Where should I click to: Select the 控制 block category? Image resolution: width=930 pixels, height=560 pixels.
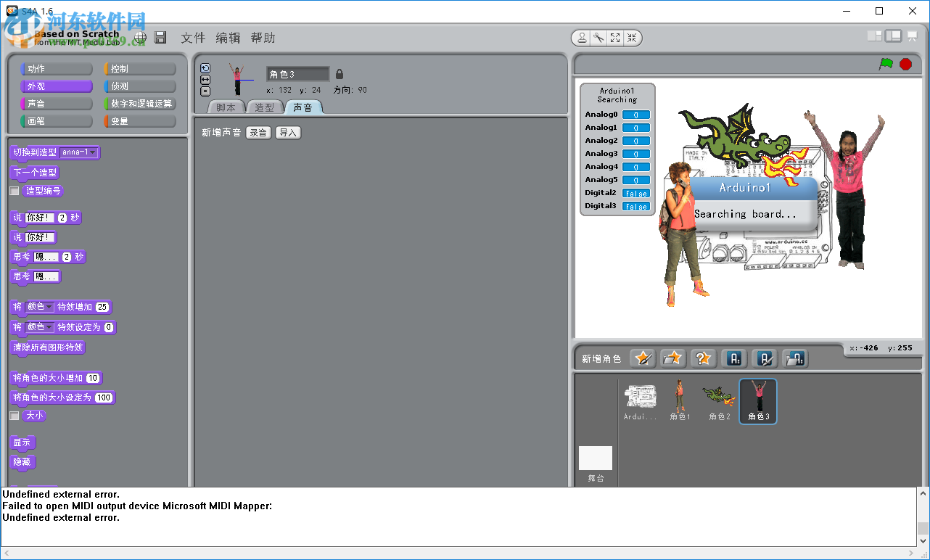point(140,69)
